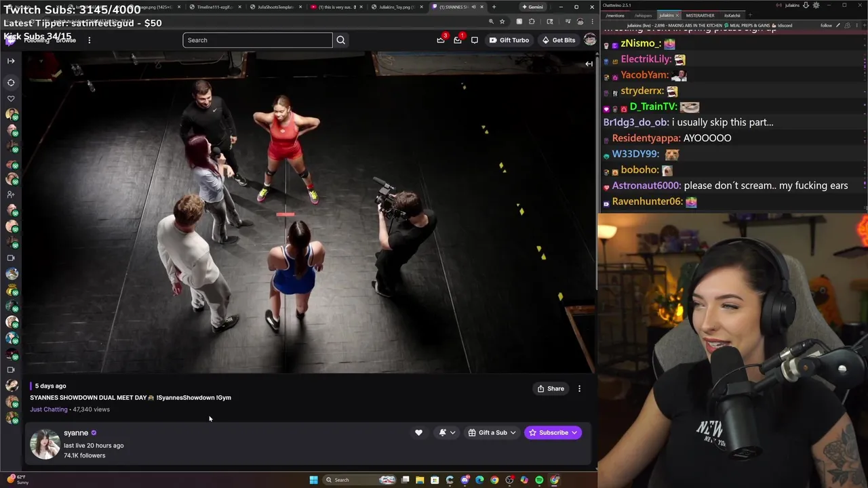Click username D_TrainTV in chat
868x488 pixels.
[x=653, y=106]
